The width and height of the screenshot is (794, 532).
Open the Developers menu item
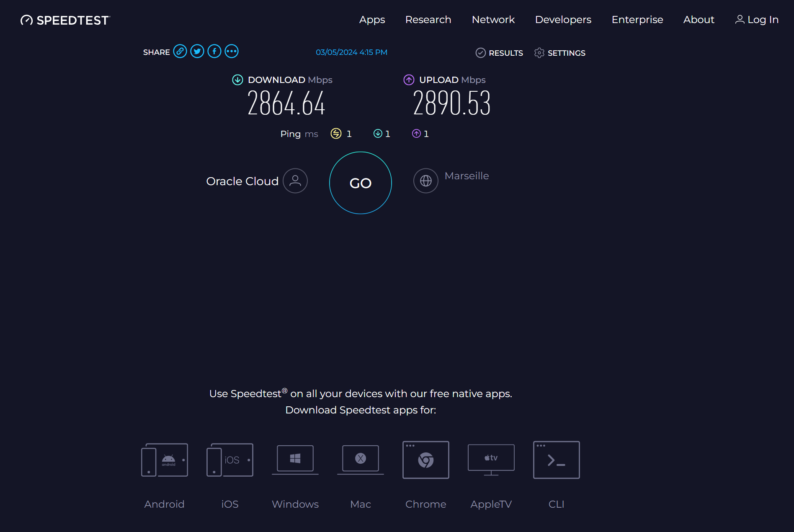[563, 19]
